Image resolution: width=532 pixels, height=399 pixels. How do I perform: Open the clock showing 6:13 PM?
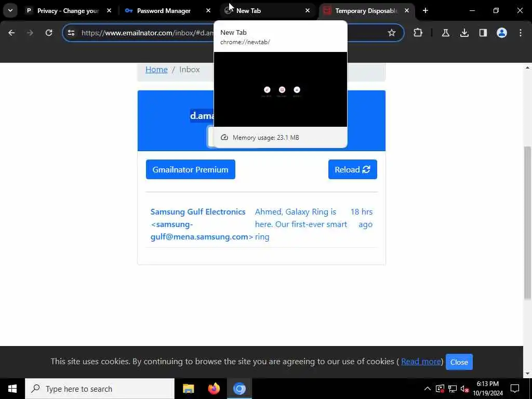(x=487, y=389)
